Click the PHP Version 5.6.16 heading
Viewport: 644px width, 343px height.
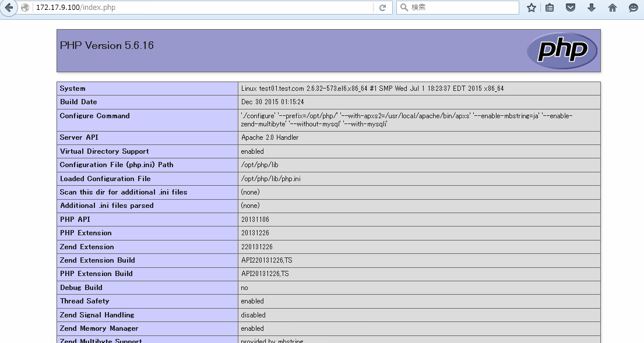[x=107, y=45]
